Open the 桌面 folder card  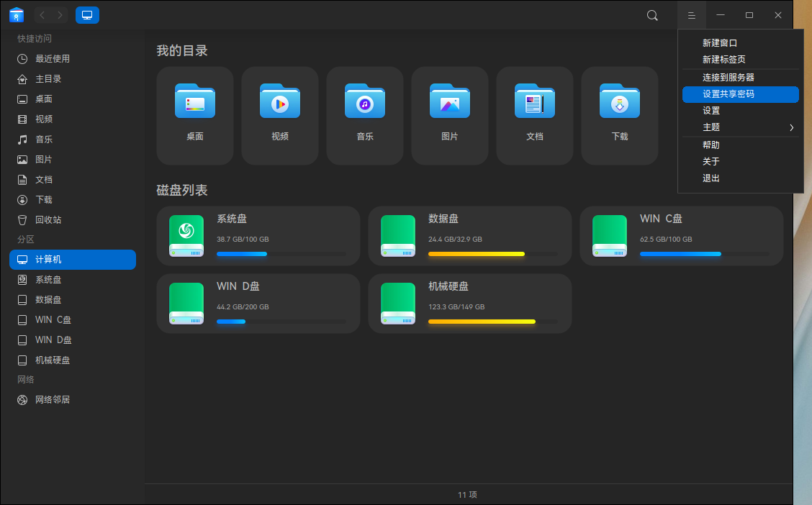pos(194,115)
